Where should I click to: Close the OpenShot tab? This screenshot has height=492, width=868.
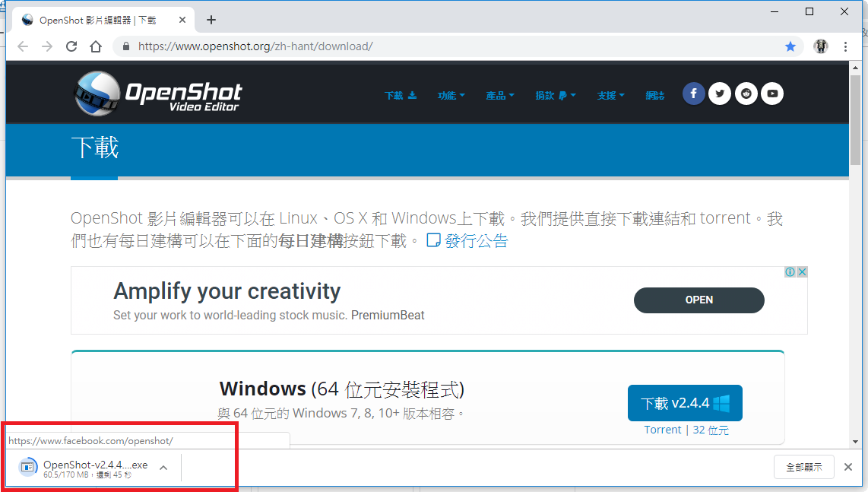coord(182,20)
